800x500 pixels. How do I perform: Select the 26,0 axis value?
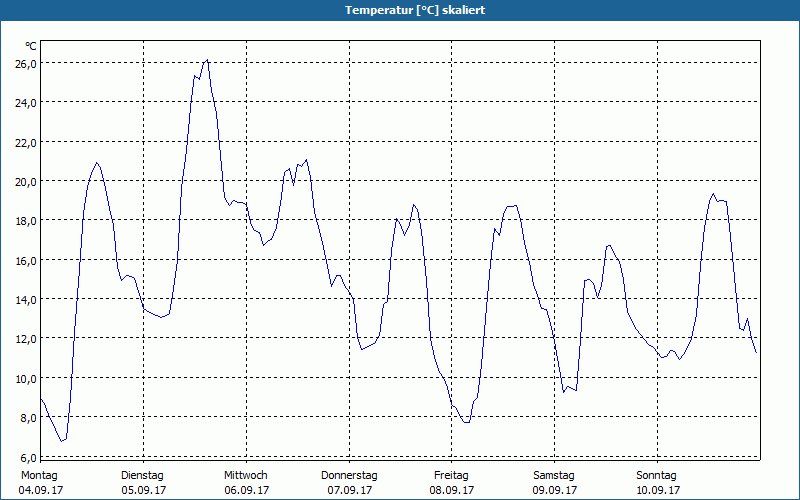tap(26, 64)
